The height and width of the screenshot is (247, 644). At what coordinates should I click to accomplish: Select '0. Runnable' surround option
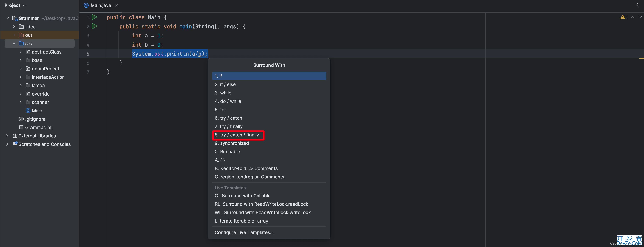(x=269, y=152)
